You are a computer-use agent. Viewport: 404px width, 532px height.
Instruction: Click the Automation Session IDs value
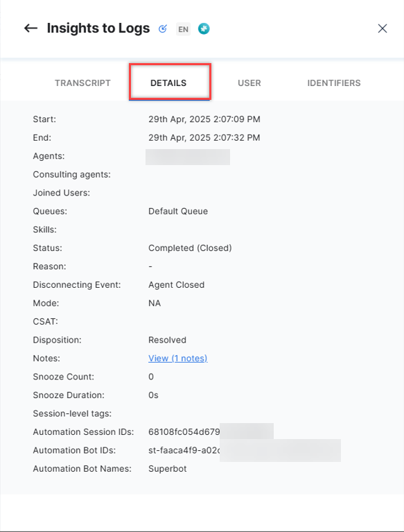pos(211,431)
